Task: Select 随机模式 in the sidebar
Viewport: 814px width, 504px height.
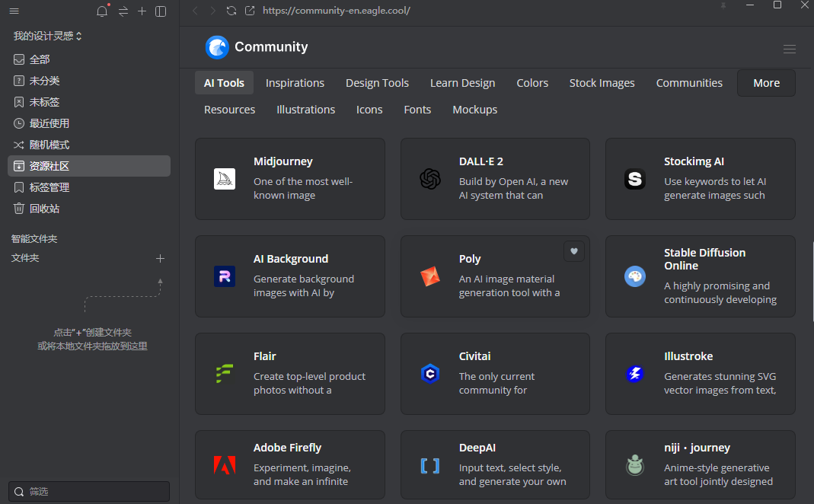Action: [49, 145]
